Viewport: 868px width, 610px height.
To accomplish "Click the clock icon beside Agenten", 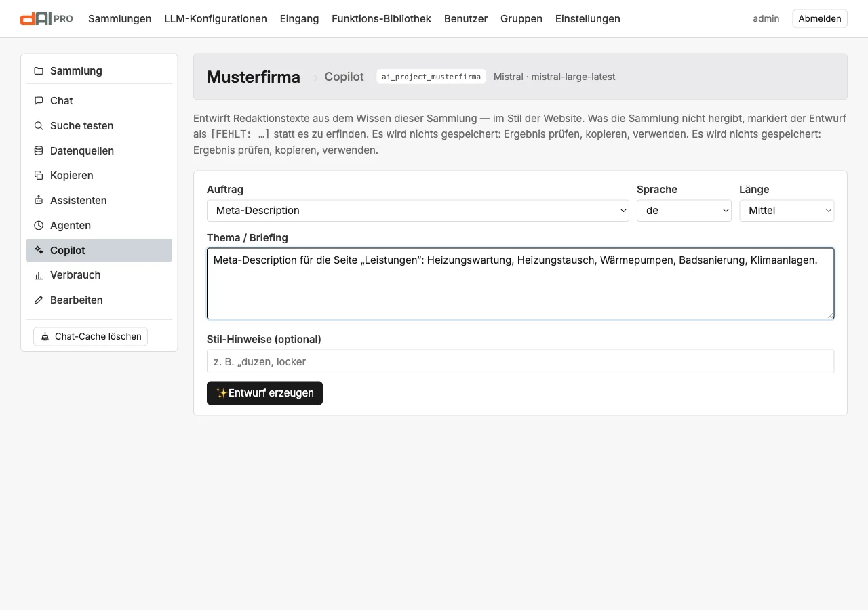I will (39, 226).
